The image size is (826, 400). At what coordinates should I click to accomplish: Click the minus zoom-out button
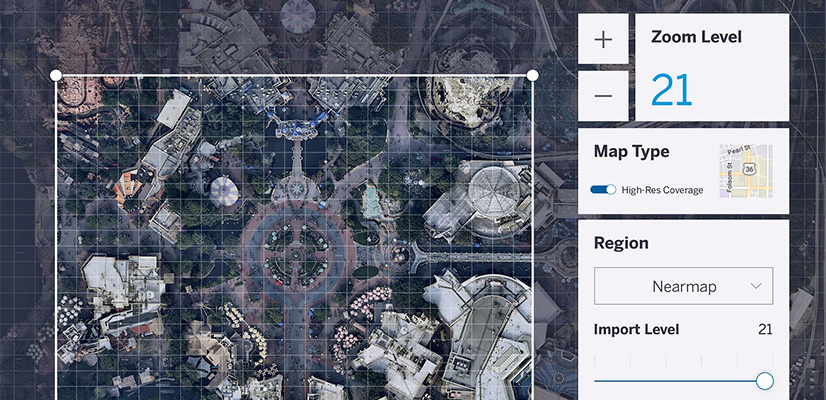pyautogui.click(x=603, y=96)
